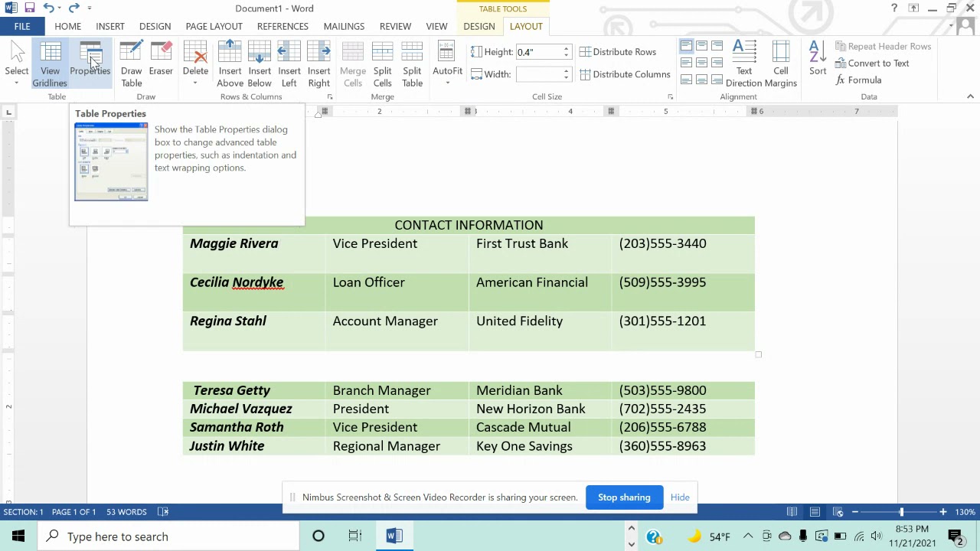
Task: Open Table Tools DESIGN tab
Action: tap(479, 26)
